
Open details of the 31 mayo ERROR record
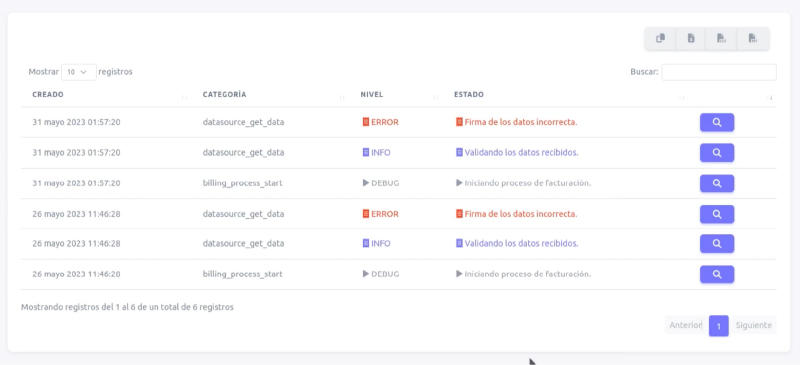coord(717,123)
